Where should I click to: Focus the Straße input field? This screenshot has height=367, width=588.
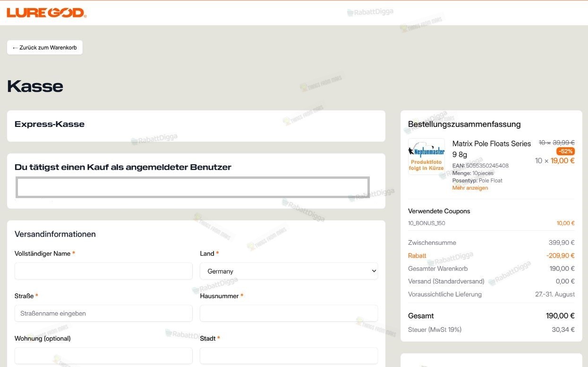pos(103,313)
